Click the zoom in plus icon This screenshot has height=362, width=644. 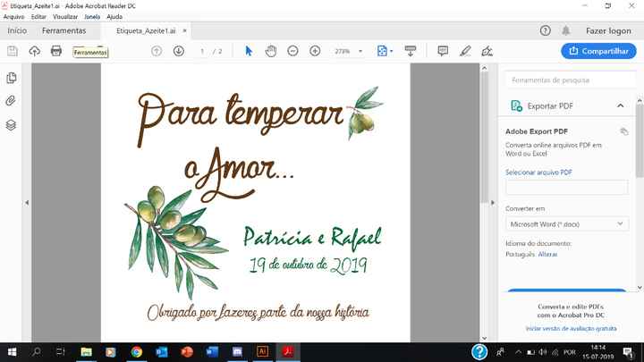315,51
